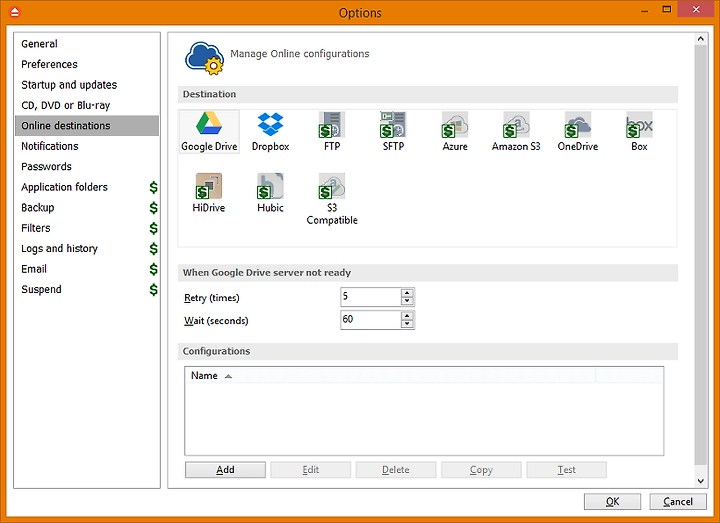Confirm options with OK button
This screenshot has width=720, height=523.
point(612,501)
